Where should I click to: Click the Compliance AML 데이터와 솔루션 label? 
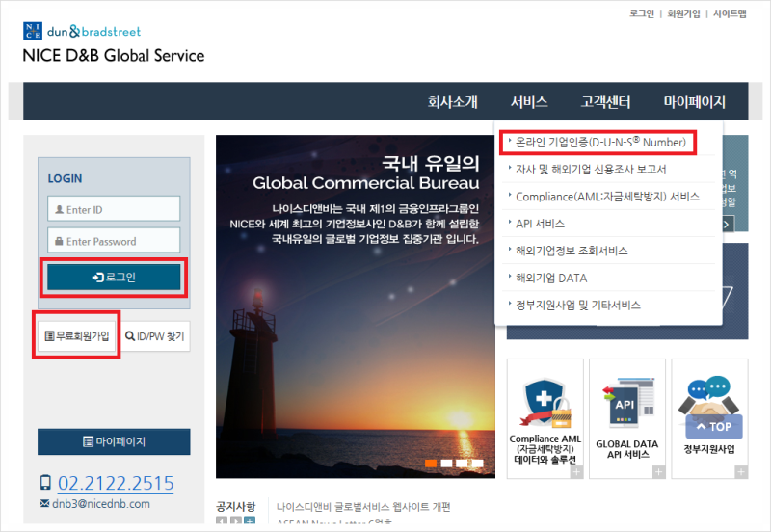(545, 449)
